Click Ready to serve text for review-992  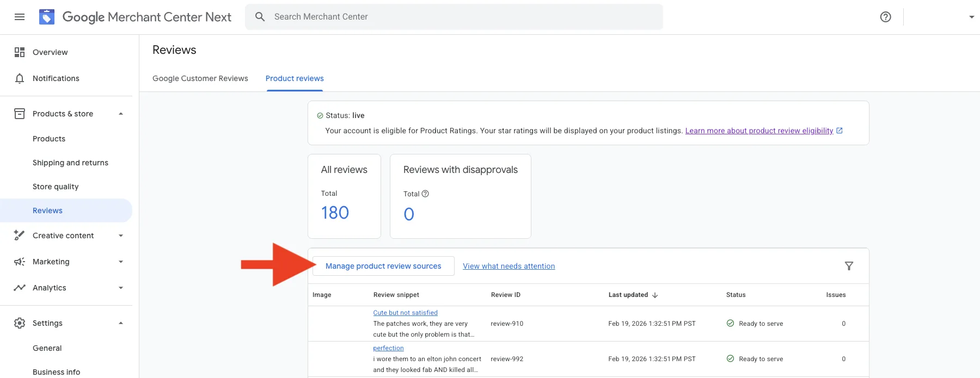pyautogui.click(x=761, y=359)
